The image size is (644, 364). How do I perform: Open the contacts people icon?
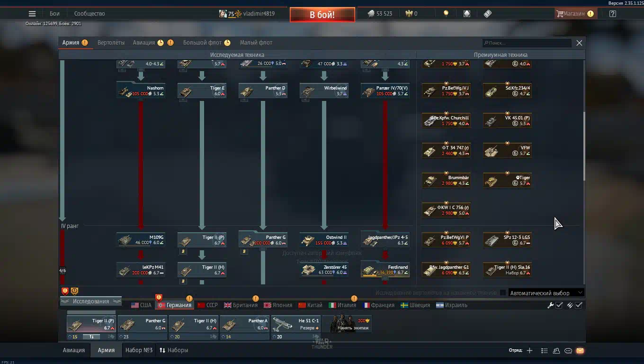click(556, 351)
